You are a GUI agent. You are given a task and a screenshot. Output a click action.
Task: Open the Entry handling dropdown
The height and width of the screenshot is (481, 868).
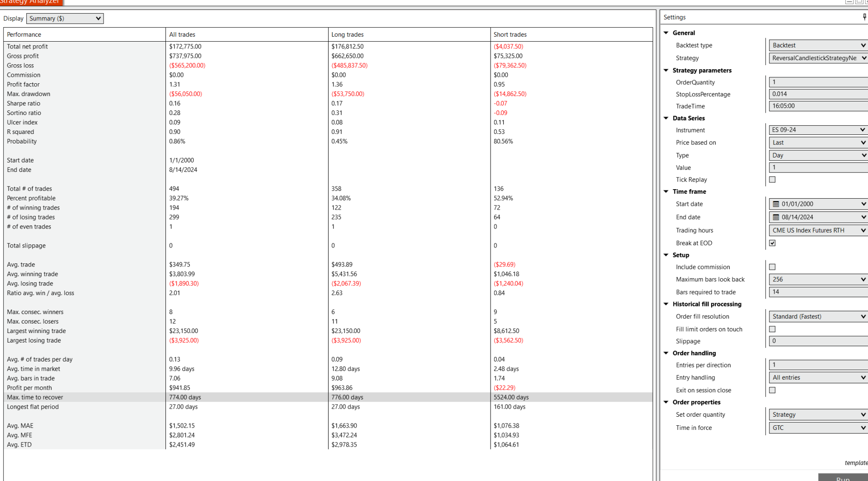[x=818, y=378]
